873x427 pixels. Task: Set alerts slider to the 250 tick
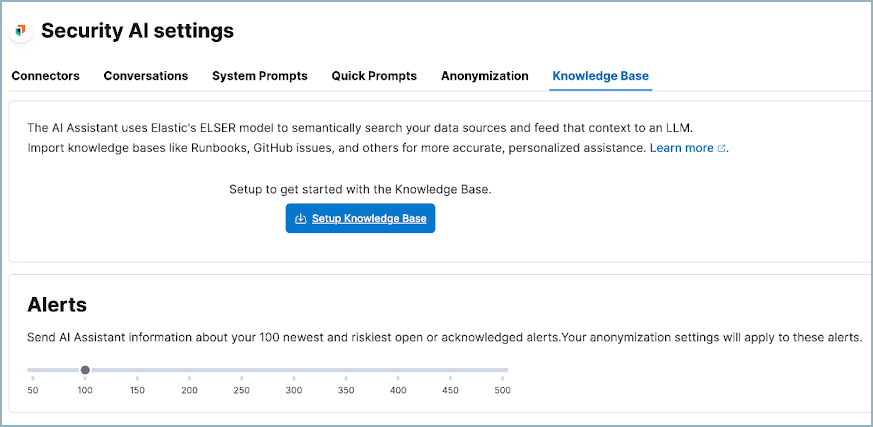pos(242,371)
